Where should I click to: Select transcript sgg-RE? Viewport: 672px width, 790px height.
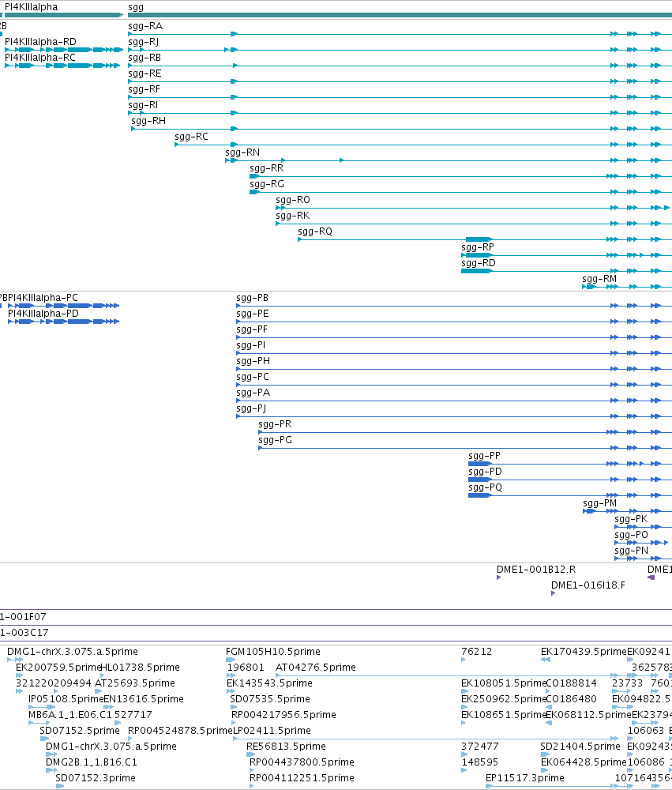[x=145, y=73]
